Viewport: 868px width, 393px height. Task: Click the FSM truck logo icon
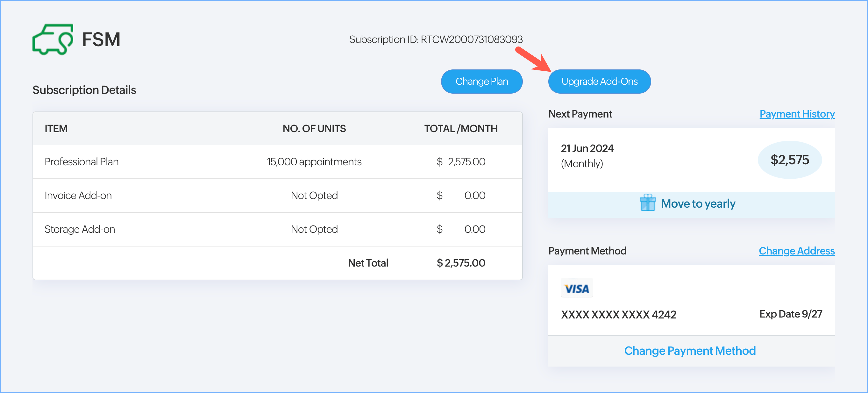tap(53, 39)
